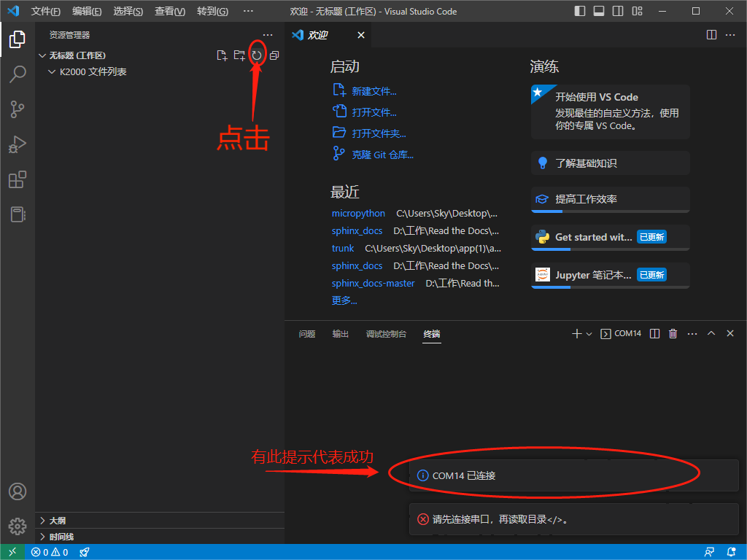Open the new terminal profile dropdown arrow
Screen dimensions: 747x560
589,334
